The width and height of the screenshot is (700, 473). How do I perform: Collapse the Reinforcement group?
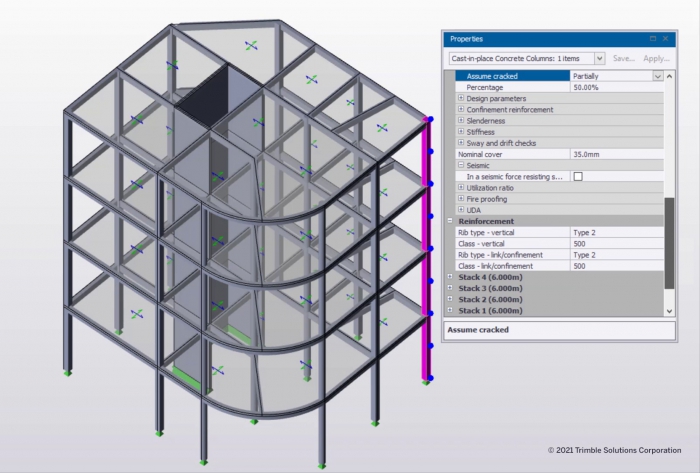(x=450, y=221)
